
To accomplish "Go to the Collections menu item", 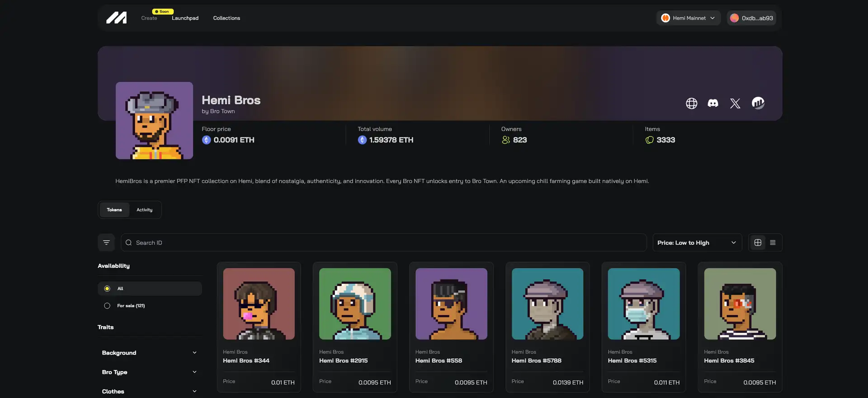I will (x=226, y=18).
